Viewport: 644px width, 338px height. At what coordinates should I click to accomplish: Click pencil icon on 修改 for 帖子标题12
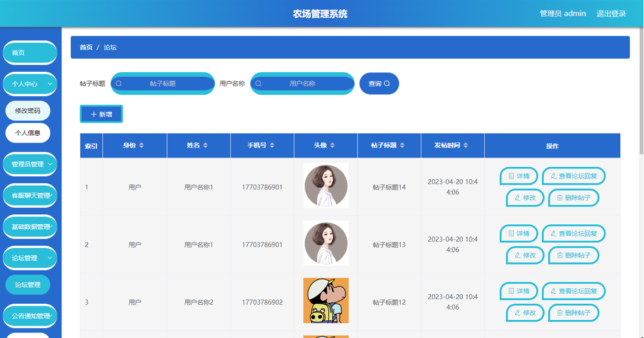tap(517, 313)
